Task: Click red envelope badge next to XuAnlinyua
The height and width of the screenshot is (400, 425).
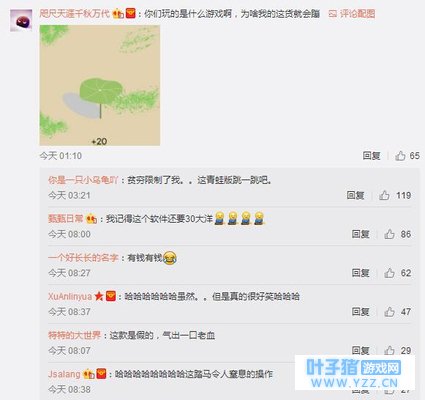Action: coord(111,296)
